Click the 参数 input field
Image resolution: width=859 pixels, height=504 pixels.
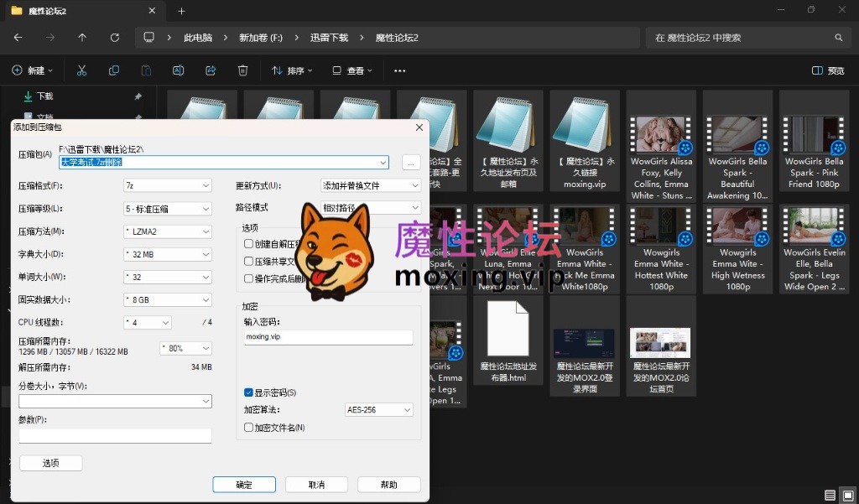(x=115, y=435)
